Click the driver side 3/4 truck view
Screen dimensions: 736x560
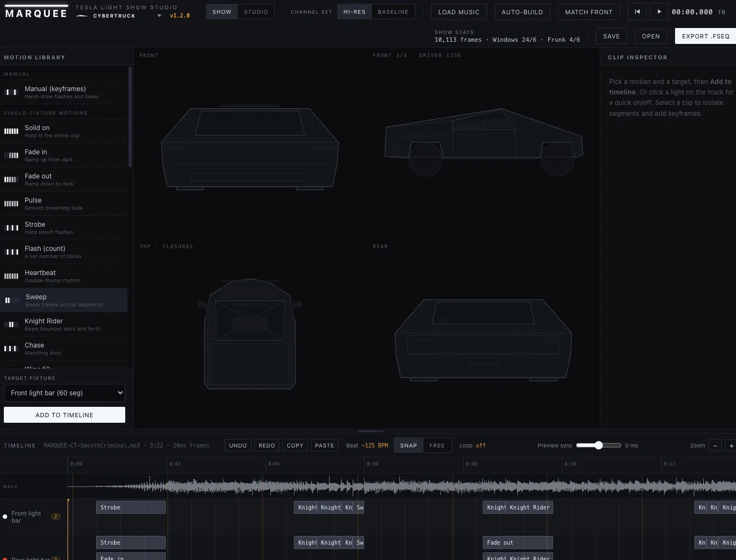pos(483,142)
